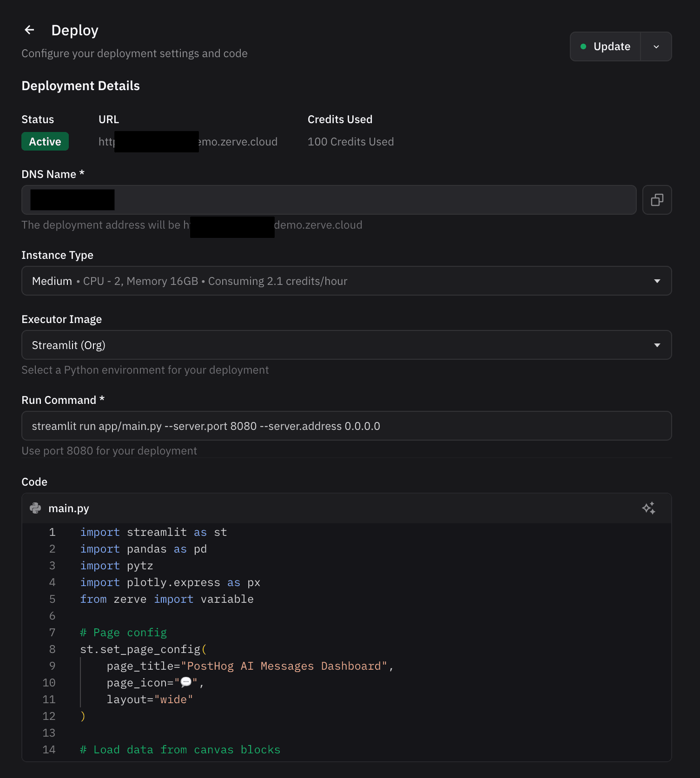Click line number 12 in the gutter

[x=49, y=716]
